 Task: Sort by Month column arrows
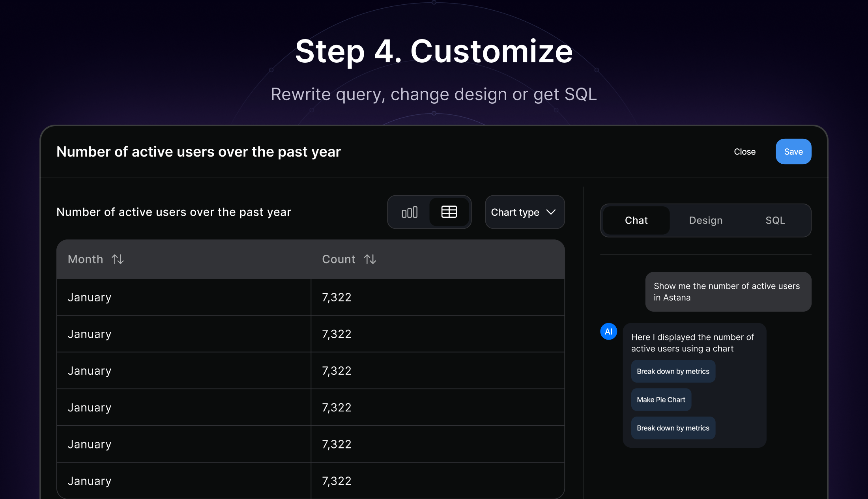pos(118,259)
